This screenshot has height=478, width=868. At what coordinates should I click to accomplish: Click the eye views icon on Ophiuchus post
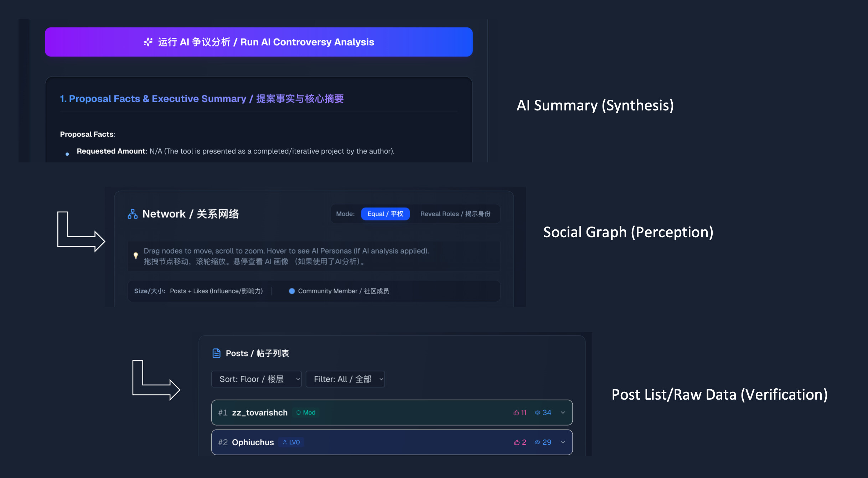point(537,442)
